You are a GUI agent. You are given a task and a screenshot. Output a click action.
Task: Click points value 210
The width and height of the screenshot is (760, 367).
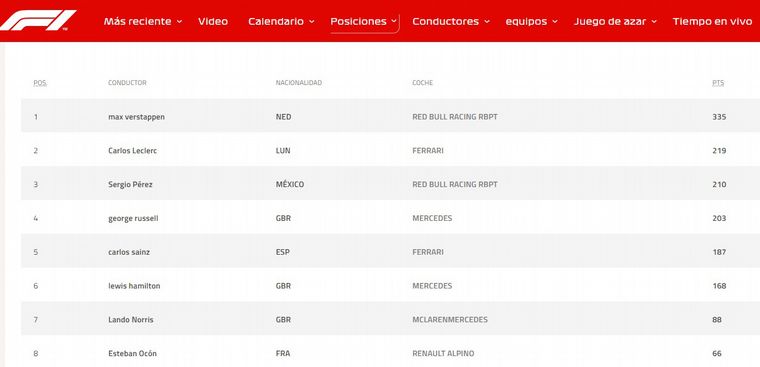coord(719,185)
